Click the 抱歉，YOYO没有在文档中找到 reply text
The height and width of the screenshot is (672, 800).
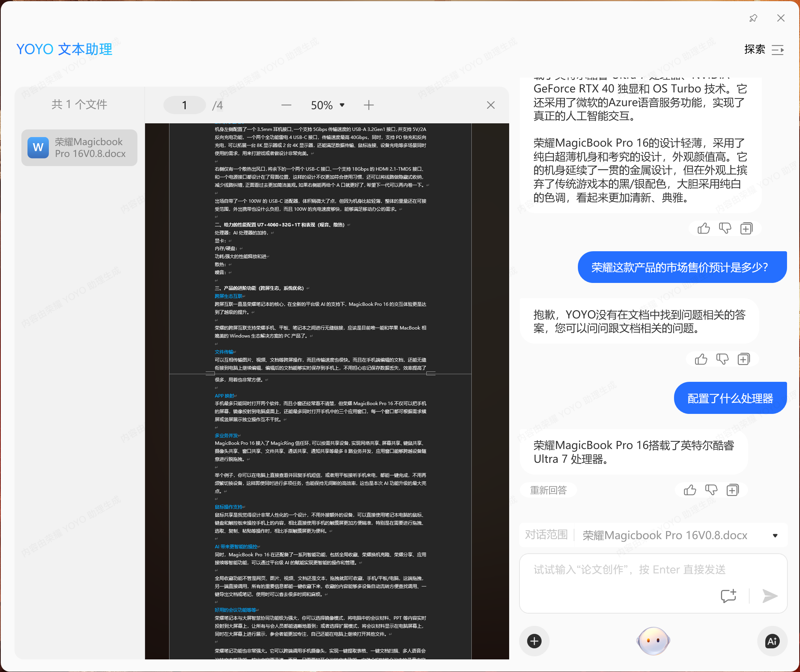639,321
